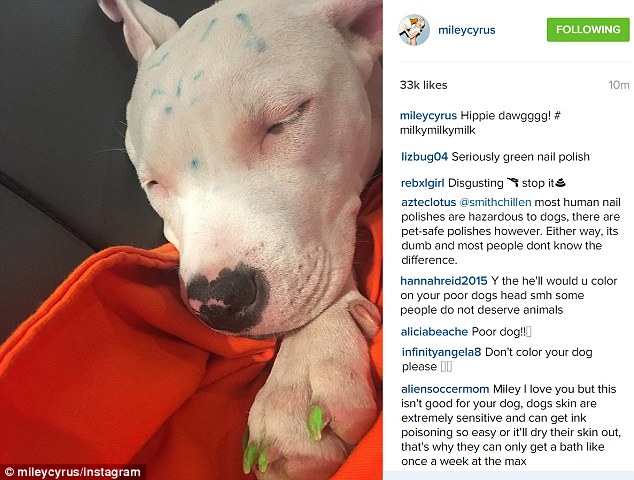This screenshot has width=634, height=480.
Task: Click the mileycyrus profile avatar
Action: (x=414, y=30)
